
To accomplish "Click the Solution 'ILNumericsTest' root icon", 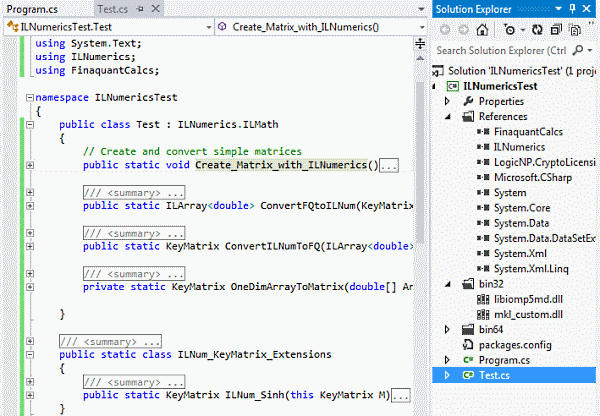I will click(x=438, y=71).
